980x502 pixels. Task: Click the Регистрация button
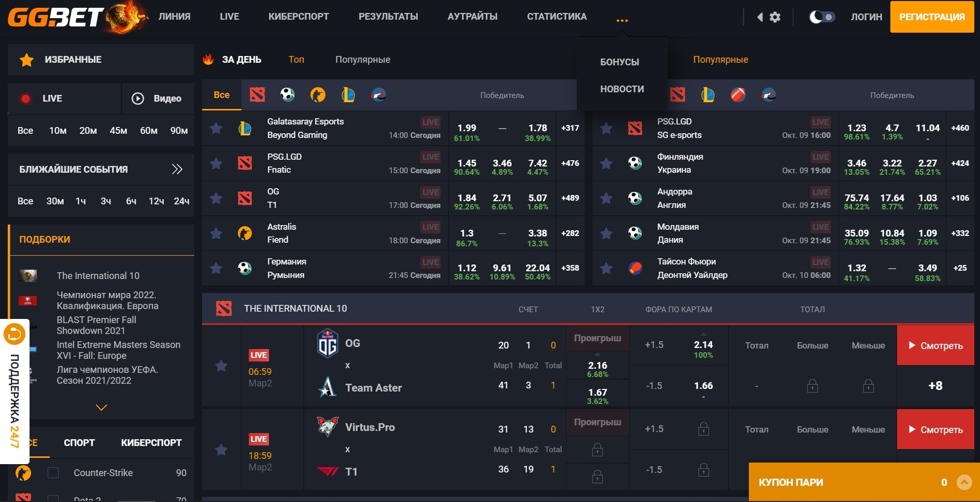(x=932, y=17)
